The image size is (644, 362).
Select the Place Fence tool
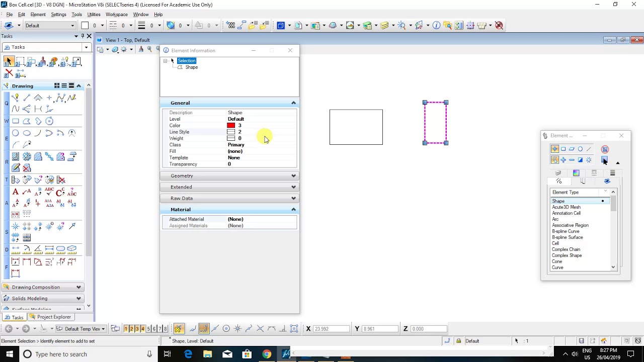tap(21, 62)
